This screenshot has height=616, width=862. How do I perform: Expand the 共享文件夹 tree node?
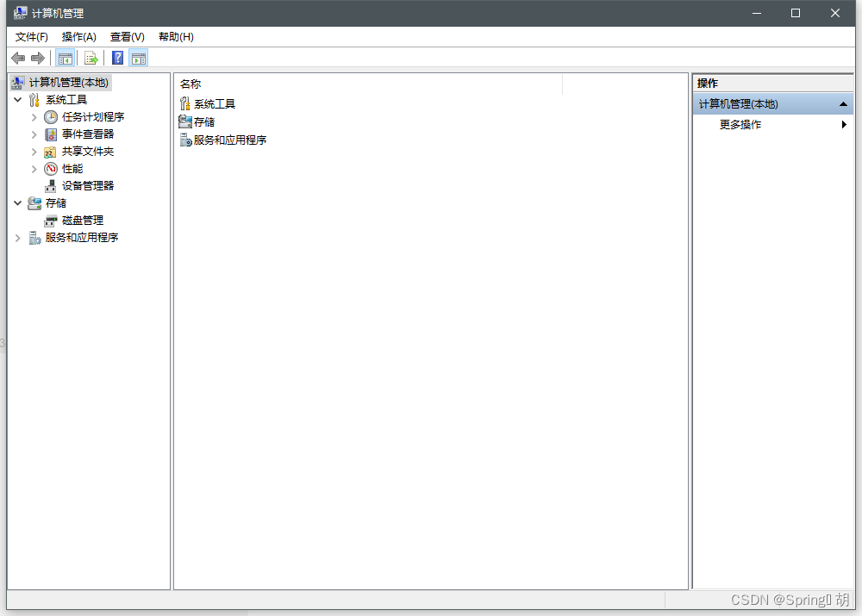point(34,152)
